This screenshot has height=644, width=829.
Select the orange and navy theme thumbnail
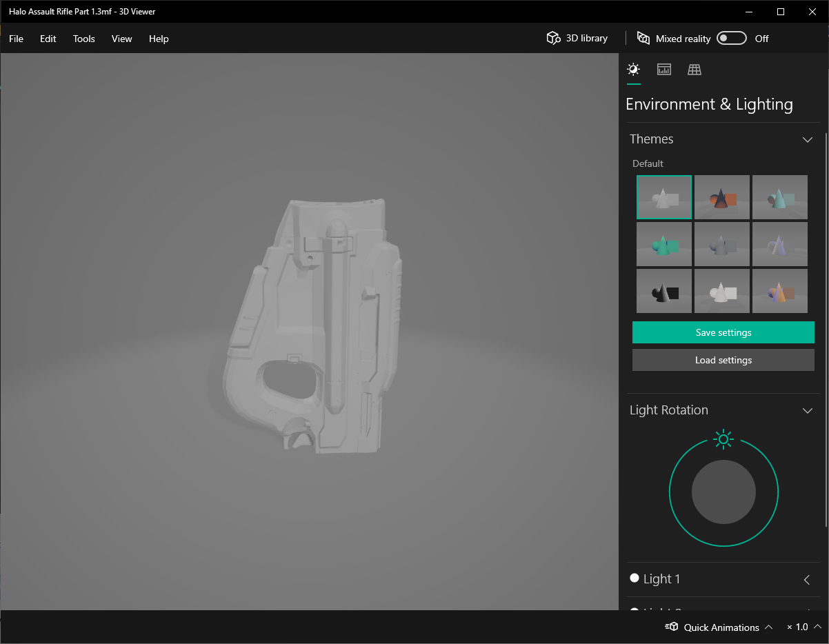click(722, 197)
